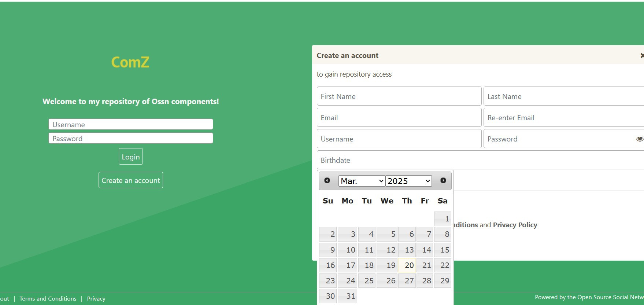Click the Privacy Policy link in form

tap(515, 225)
